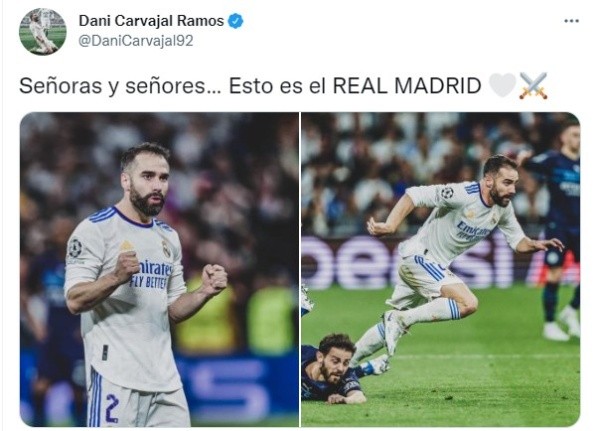The width and height of the screenshot is (597, 431).
Task: Select the REAL MADRID words in tweet text
Action: pyautogui.click(x=407, y=86)
